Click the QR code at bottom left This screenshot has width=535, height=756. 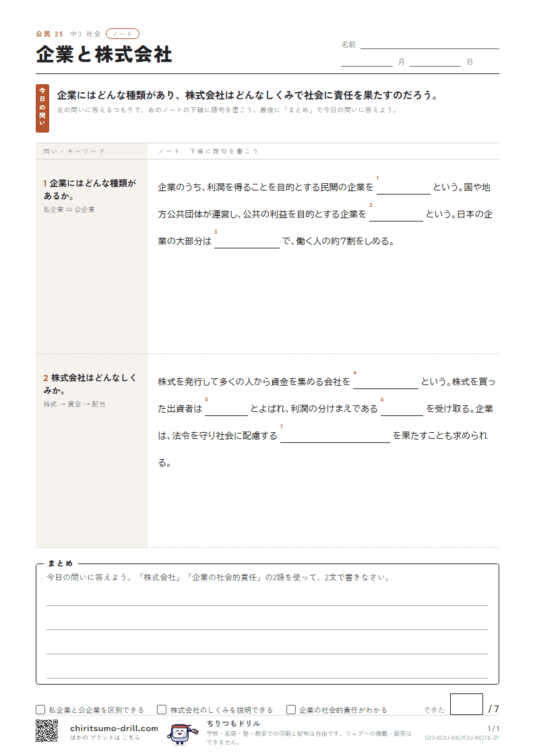pos(46,730)
